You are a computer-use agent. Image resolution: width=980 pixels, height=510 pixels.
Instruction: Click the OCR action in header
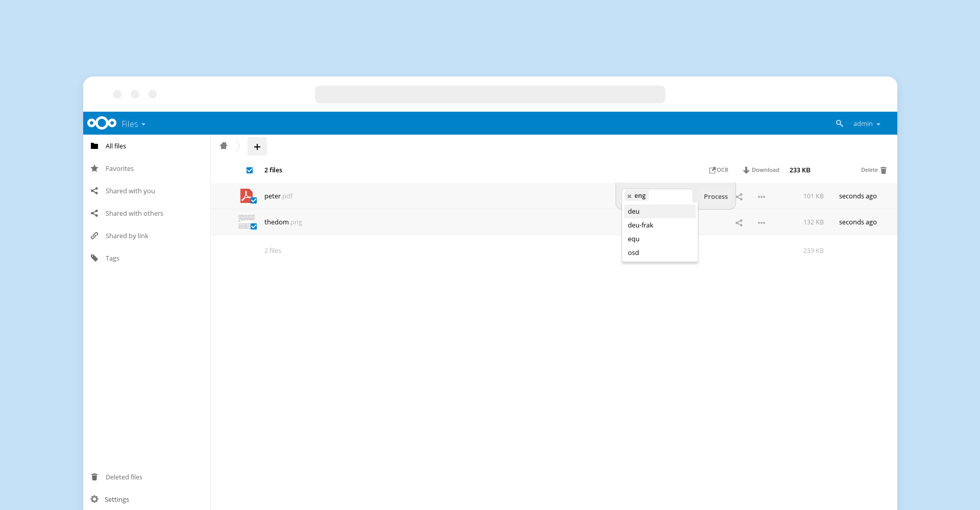coord(719,170)
